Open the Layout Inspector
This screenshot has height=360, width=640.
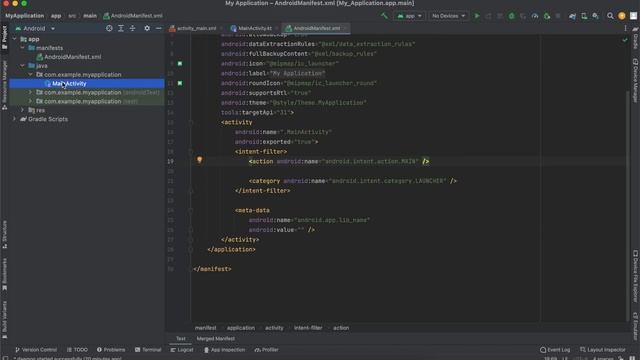pyautogui.click(x=602, y=350)
